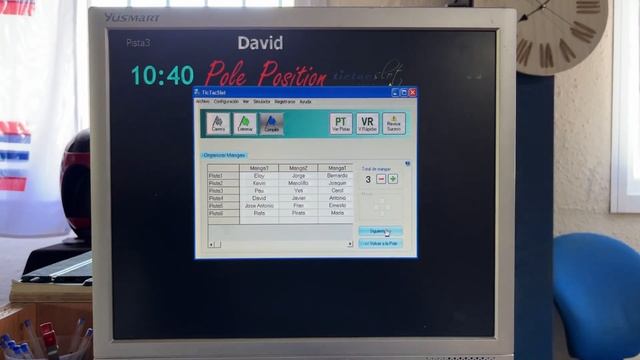Image resolution: width=640 pixels, height=360 pixels.
Task: Select the Pista5 row header
Action: click(223, 205)
